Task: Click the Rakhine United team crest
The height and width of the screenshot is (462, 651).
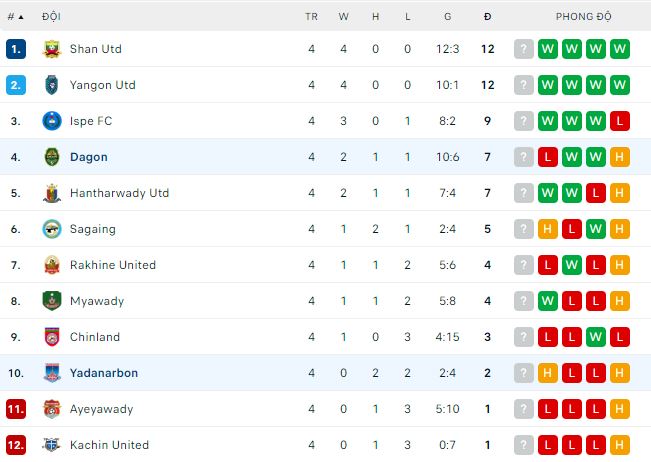Action: (52, 265)
